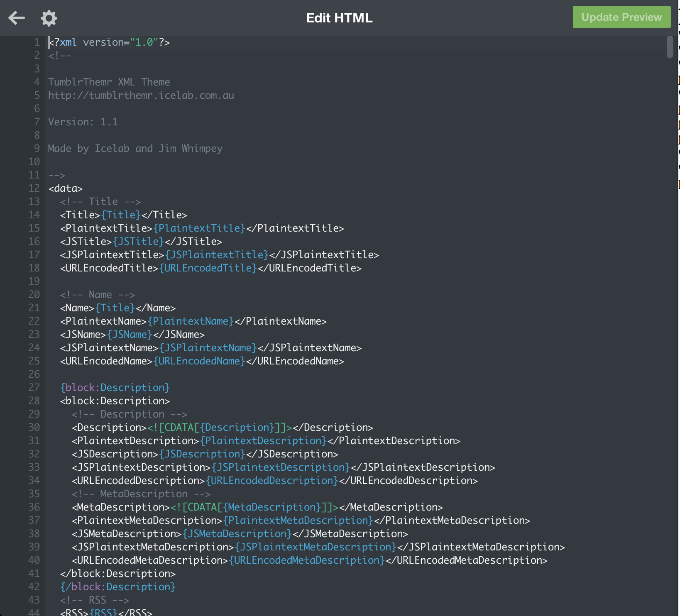Click the back arrow icon
This screenshot has height=616, width=680.
tap(16, 18)
